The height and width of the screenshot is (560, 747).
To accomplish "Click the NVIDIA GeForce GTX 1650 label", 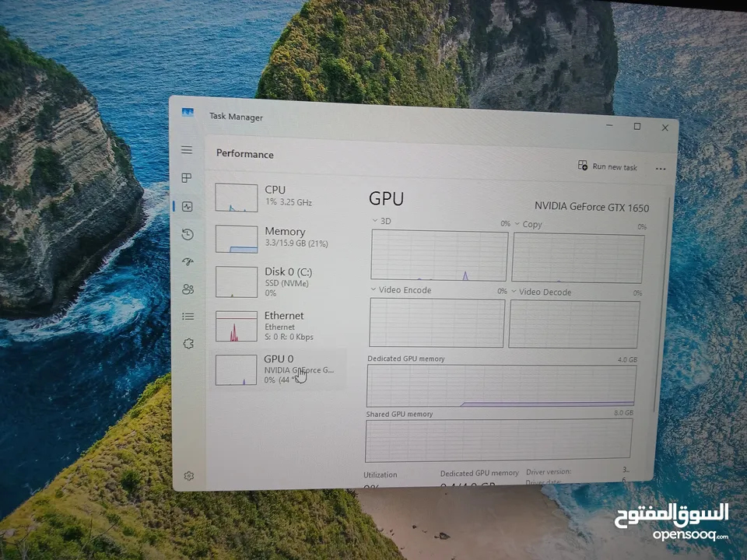I will click(x=591, y=207).
